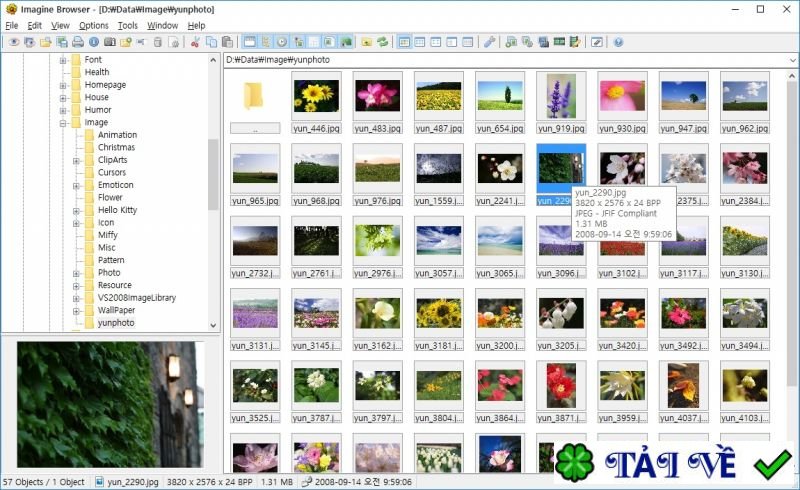Expand the Font folder node
The width and height of the screenshot is (800, 490).
63,60
